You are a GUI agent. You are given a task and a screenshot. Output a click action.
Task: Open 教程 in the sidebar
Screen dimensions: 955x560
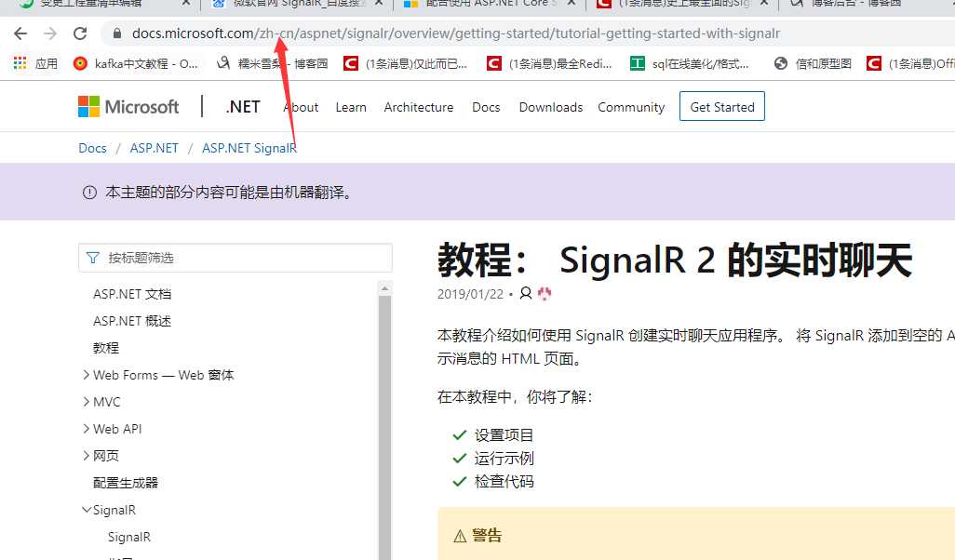coord(106,348)
